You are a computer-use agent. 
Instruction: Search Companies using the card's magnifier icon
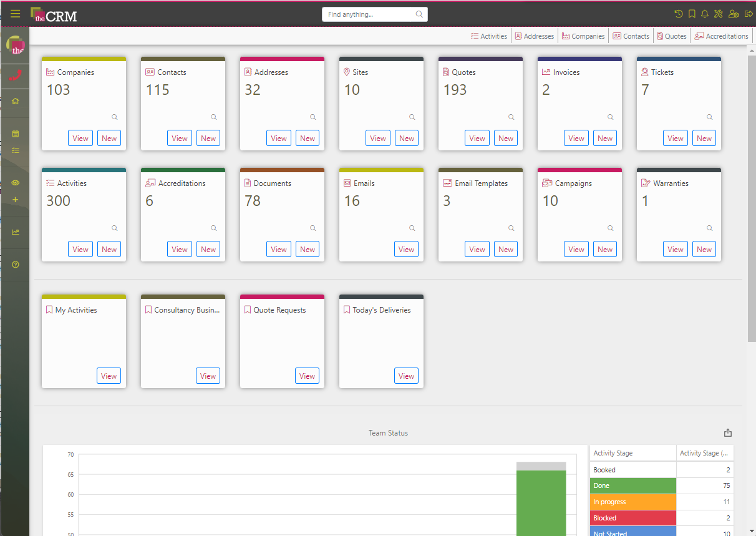(114, 117)
